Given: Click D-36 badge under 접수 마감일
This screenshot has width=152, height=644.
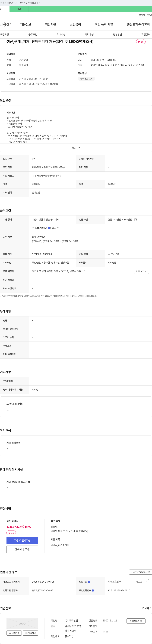Looking at the screenshot, I should click(x=11, y=533).
